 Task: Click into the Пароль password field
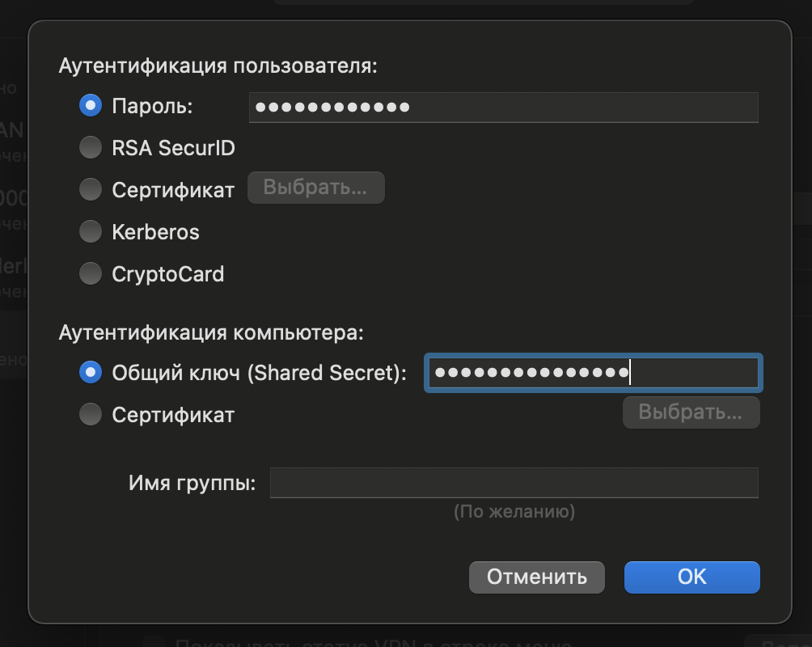point(503,107)
